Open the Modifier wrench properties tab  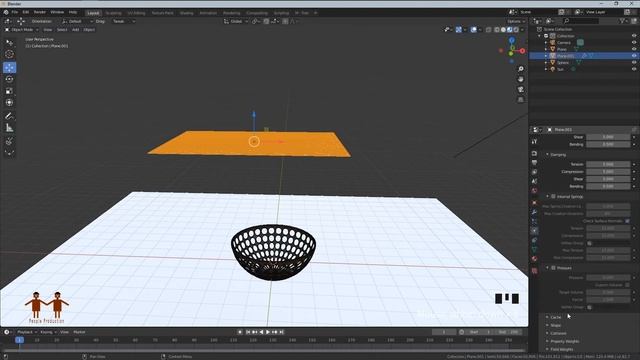534,212
